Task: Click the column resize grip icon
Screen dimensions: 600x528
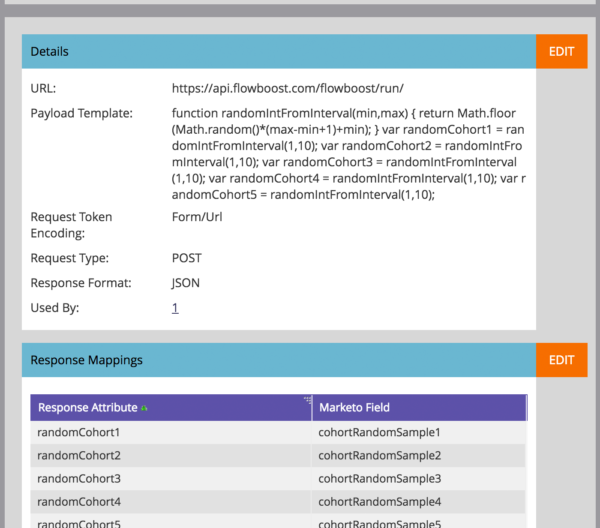Action: coord(308,399)
